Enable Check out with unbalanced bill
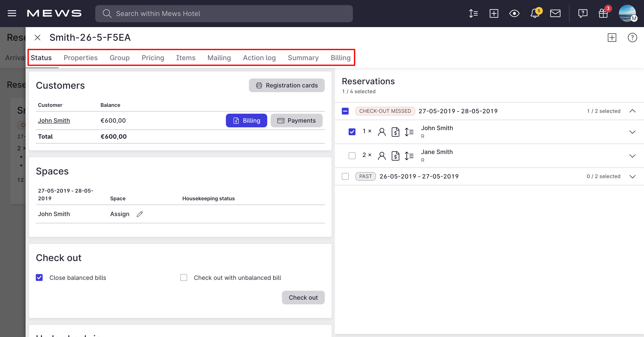The image size is (644, 337). tap(184, 277)
